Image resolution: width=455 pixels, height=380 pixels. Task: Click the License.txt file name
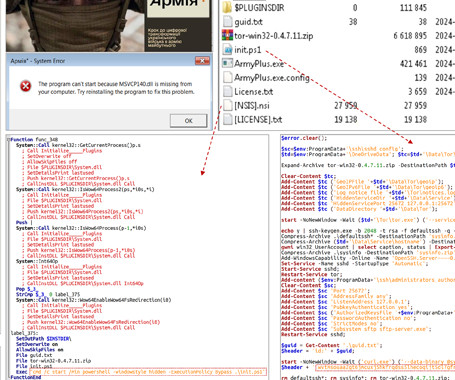253,92
